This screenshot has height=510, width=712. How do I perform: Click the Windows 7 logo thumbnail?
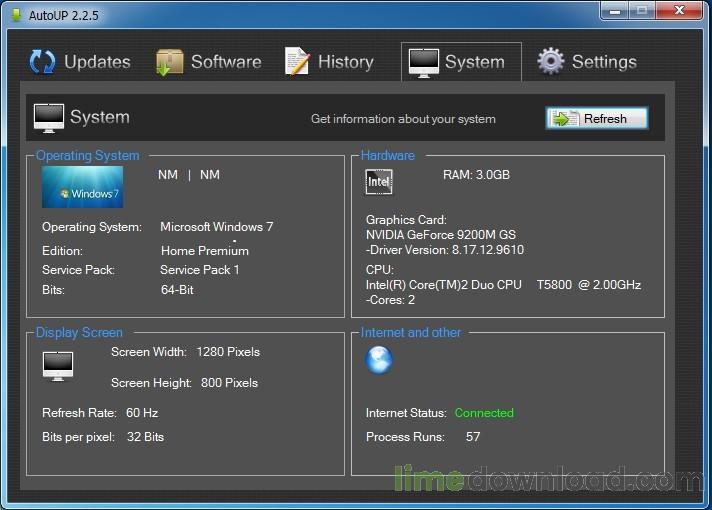(x=82, y=187)
